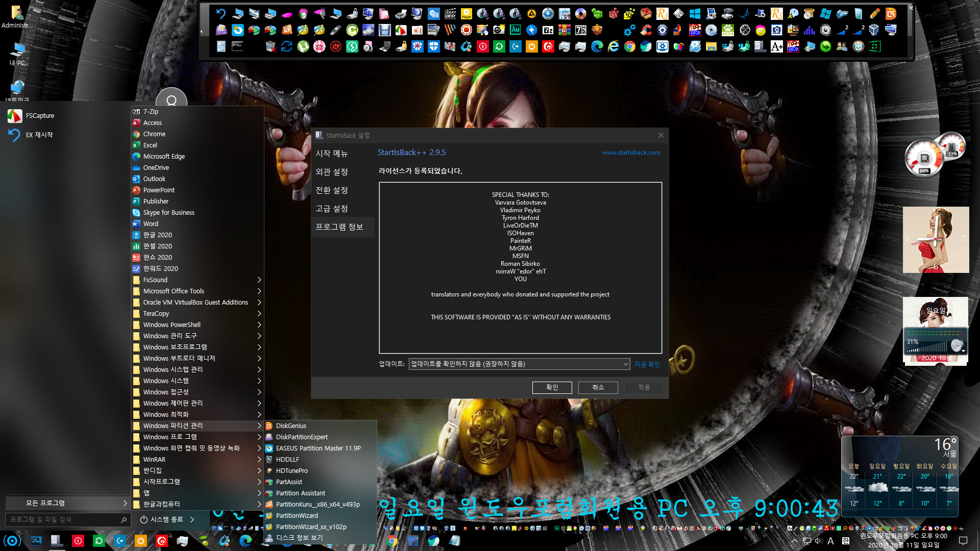980x551 pixels.
Task: Open 디스크 정보 보기 submenu entry
Action: pyautogui.click(x=320, y=538)
